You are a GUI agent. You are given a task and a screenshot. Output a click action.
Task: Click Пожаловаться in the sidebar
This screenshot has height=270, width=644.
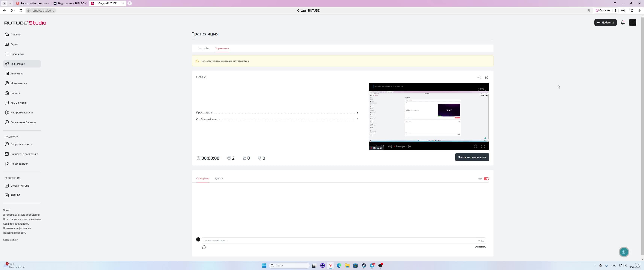pyautogui.click(x=22, y=164)
